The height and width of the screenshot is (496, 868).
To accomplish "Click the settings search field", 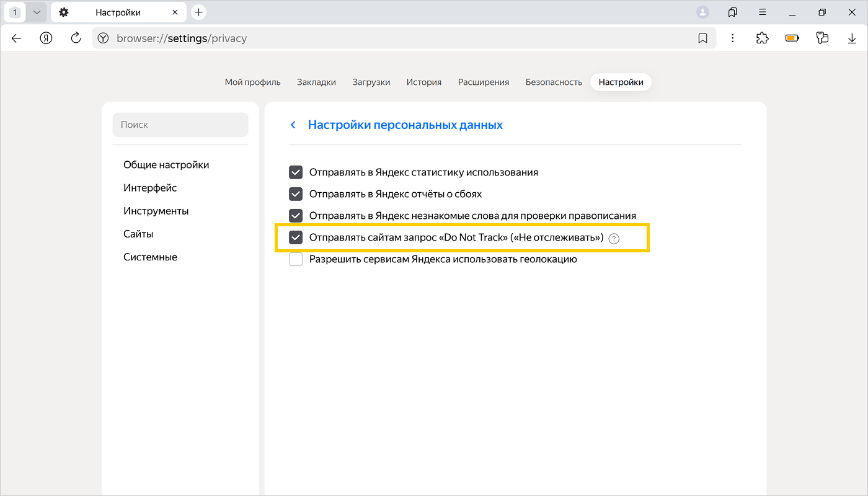I will click(x=180, y=125).
